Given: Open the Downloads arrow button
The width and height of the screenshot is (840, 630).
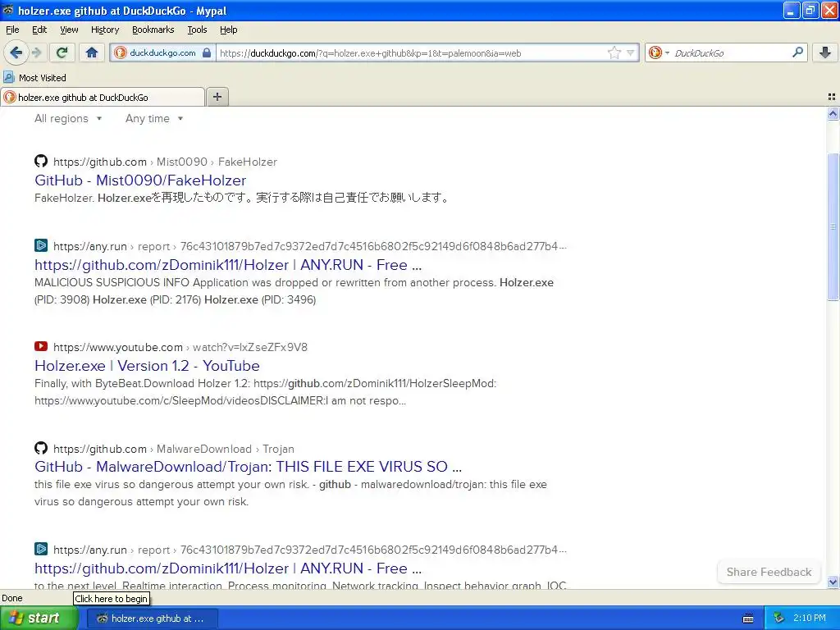Looking at the screenshot, I should [825, 52].
